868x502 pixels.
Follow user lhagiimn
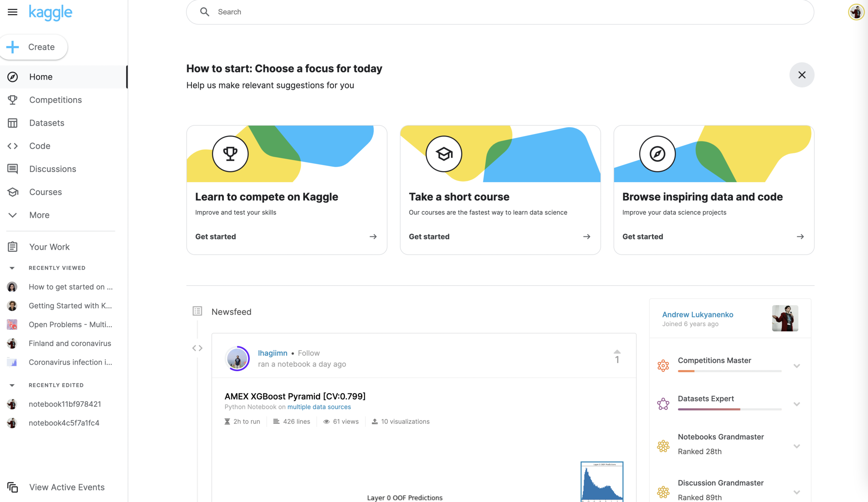(x=309, y=353)
